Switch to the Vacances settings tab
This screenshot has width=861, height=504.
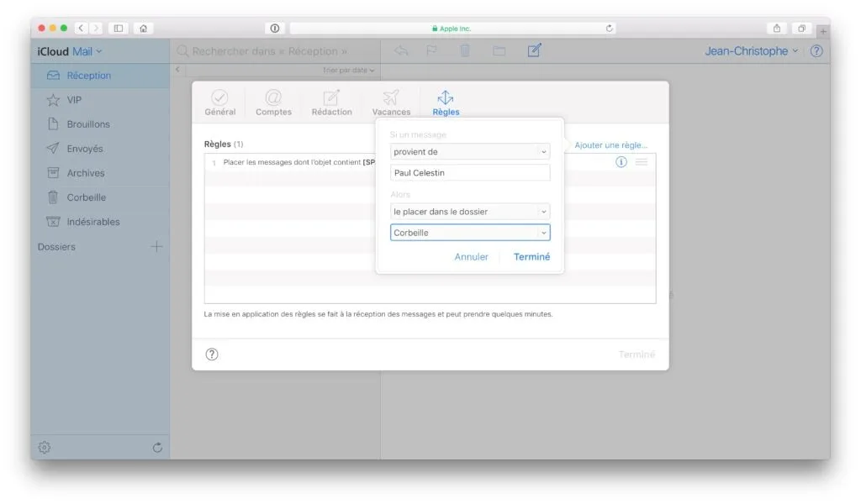(x=390, y=101)
